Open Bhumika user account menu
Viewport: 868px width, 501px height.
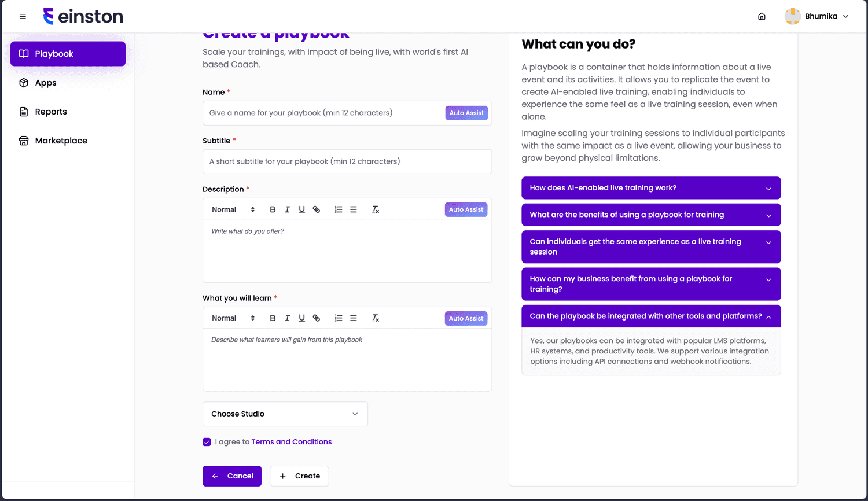click(x=817, y=16)
